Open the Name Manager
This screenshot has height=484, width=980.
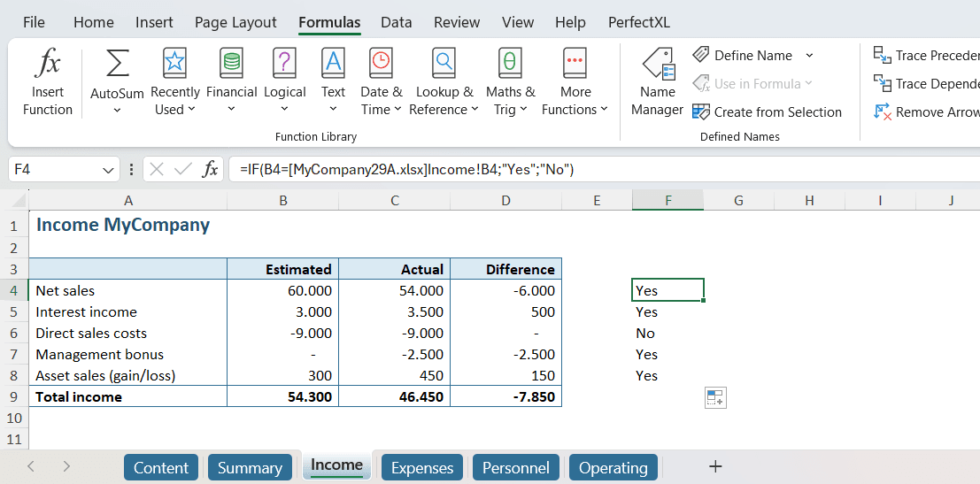657,82
